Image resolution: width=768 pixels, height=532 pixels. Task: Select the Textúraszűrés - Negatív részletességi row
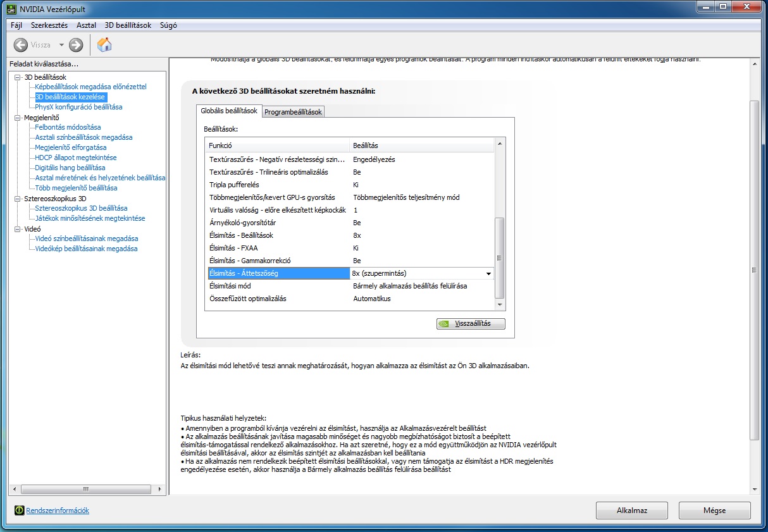(350, 159)
